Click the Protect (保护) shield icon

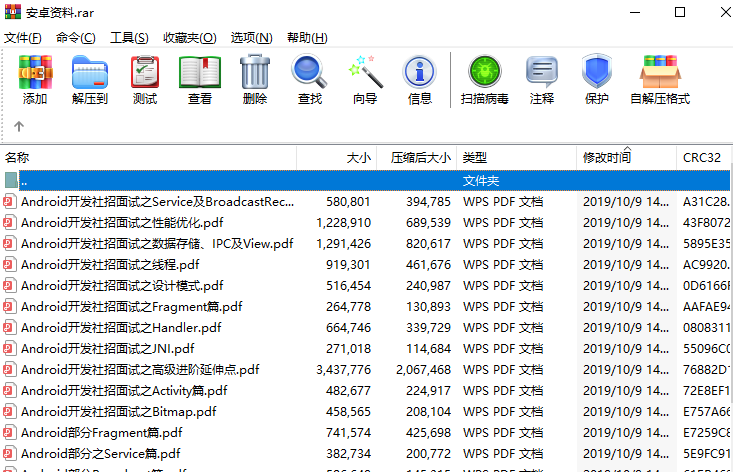597,72
